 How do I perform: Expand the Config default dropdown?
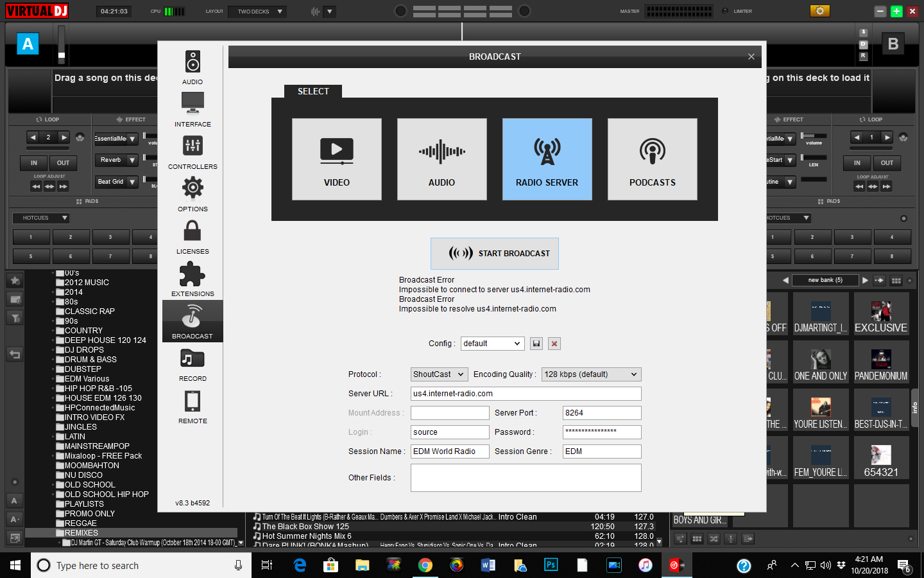tap(492, 344)
